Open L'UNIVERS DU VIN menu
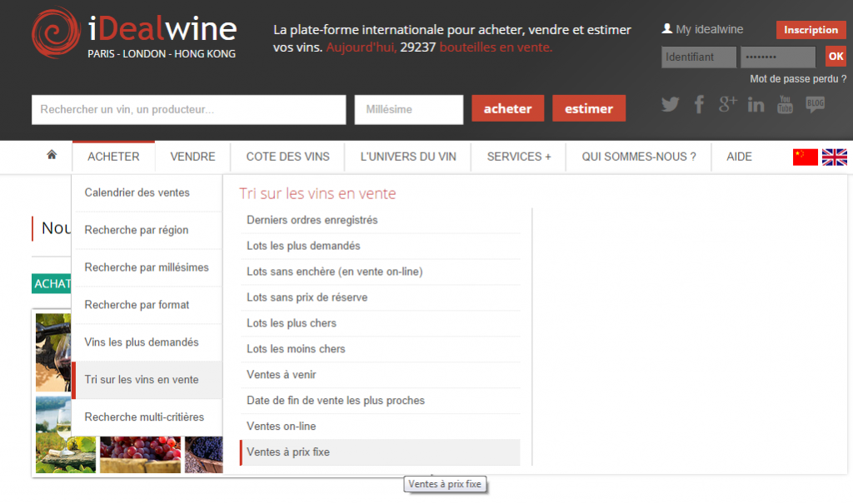The height and width of the screenshot is (504, 853). tap(408, 157)
